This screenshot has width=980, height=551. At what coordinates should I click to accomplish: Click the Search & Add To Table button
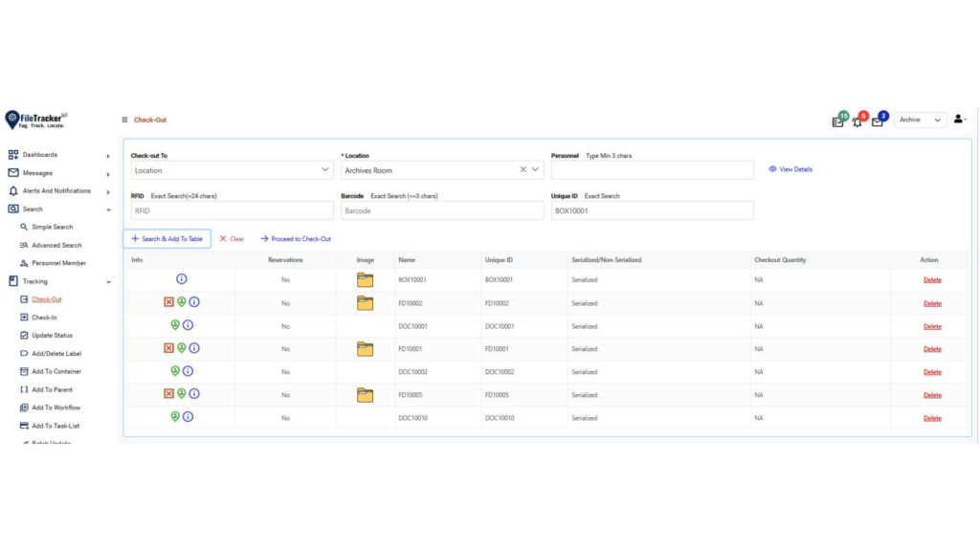(x=167, y=238)
